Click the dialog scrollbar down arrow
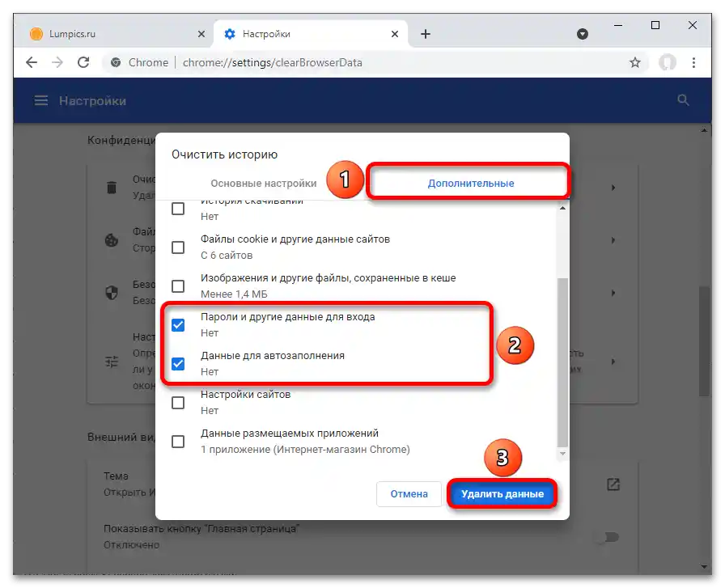Image resolution: width=725 pixels, height=588 pixels. click(562, 454)
